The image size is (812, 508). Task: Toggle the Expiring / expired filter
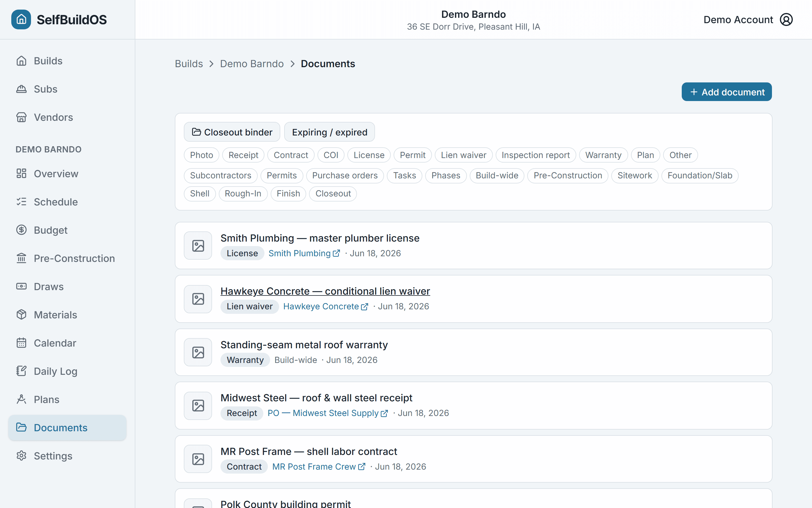[330, 132]
